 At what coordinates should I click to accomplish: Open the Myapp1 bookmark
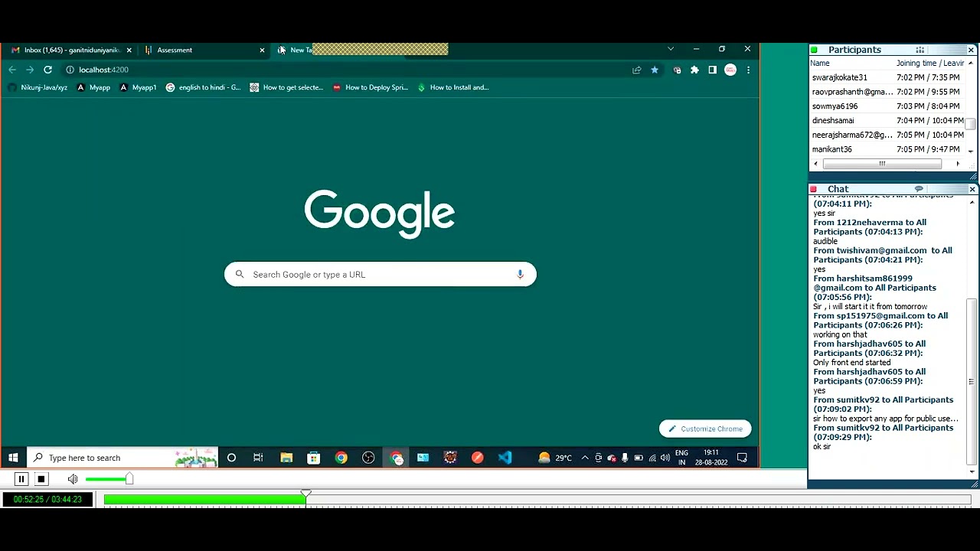point(138,87)
